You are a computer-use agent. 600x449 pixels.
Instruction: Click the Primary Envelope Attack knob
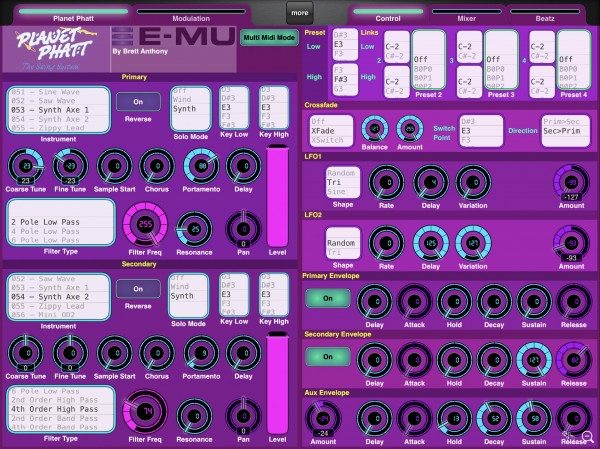(x=414, y=302)
